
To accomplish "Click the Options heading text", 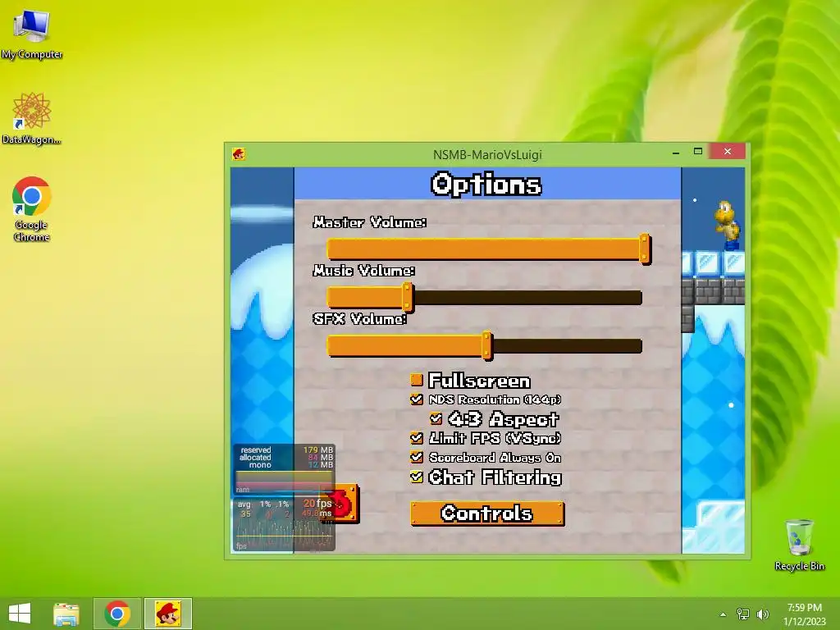I will click(x=486, y=185).
